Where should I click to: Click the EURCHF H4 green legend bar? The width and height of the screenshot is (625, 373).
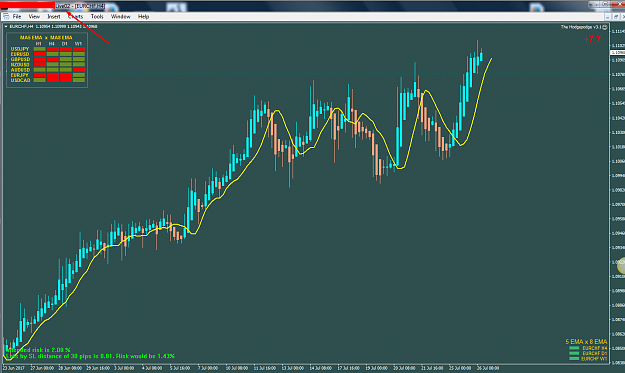point(574,348)
